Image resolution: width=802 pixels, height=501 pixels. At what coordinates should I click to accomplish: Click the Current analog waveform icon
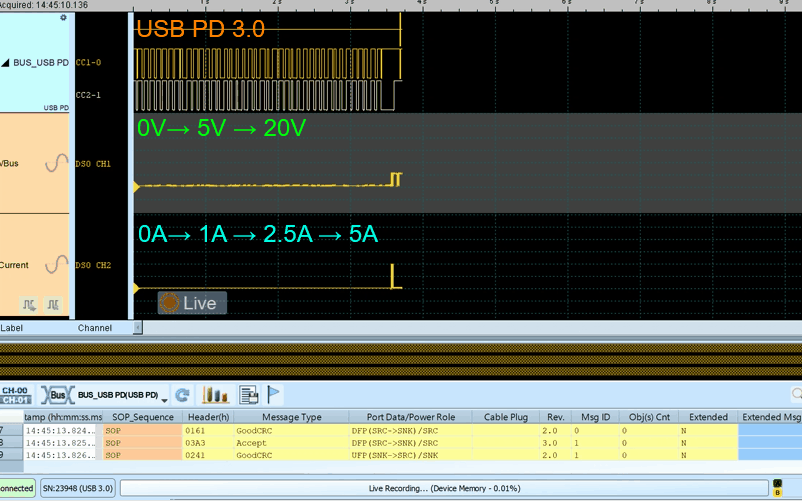pos(56,265)
